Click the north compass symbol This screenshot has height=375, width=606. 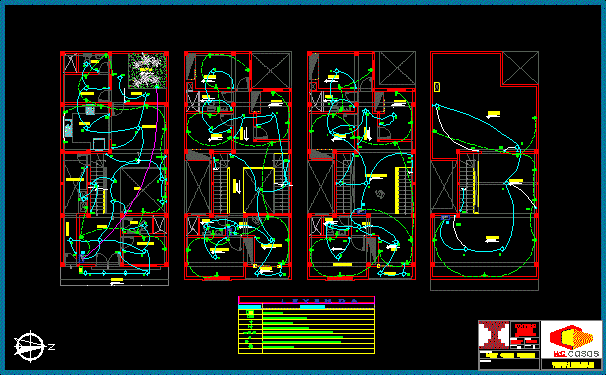pos(30,346)
